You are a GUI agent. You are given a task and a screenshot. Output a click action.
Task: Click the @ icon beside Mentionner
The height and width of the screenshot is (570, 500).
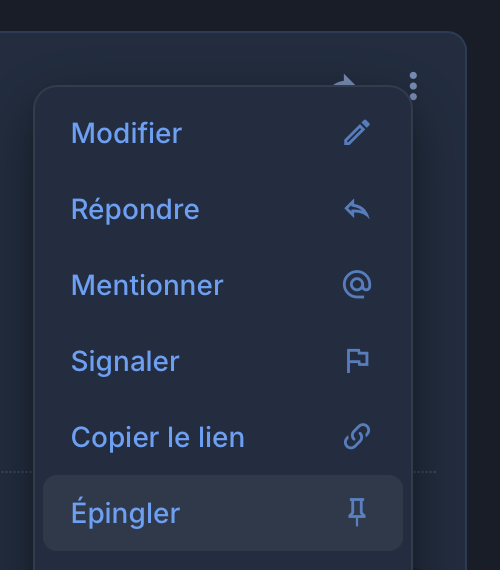[357, 285]
